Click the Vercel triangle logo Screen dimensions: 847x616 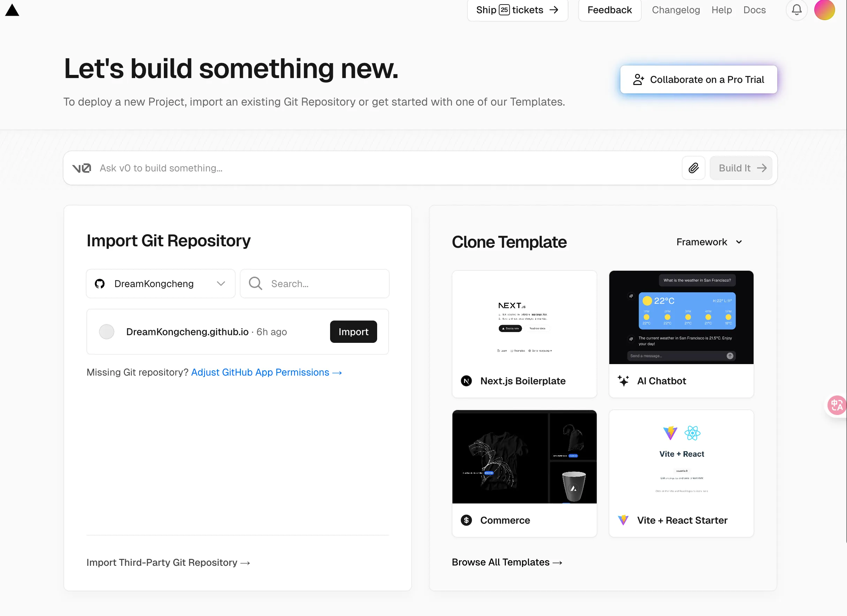click(x=12, y=10)
